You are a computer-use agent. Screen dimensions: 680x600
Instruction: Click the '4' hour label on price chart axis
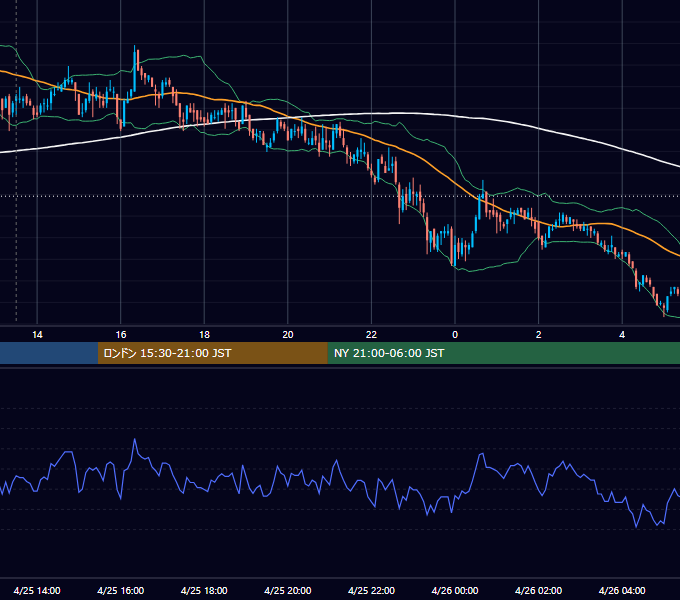pyautogui.click(x=622, y=335)
